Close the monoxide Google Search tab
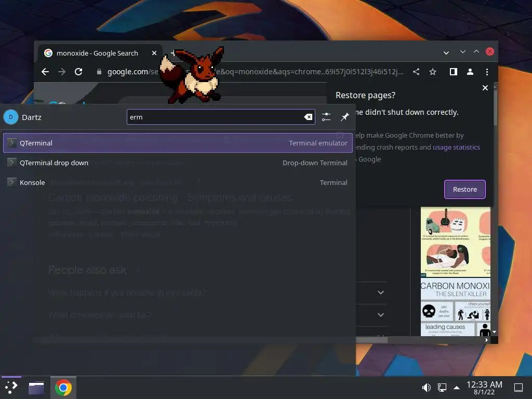This screenshot has height=399, width=532. coord(154,53)
